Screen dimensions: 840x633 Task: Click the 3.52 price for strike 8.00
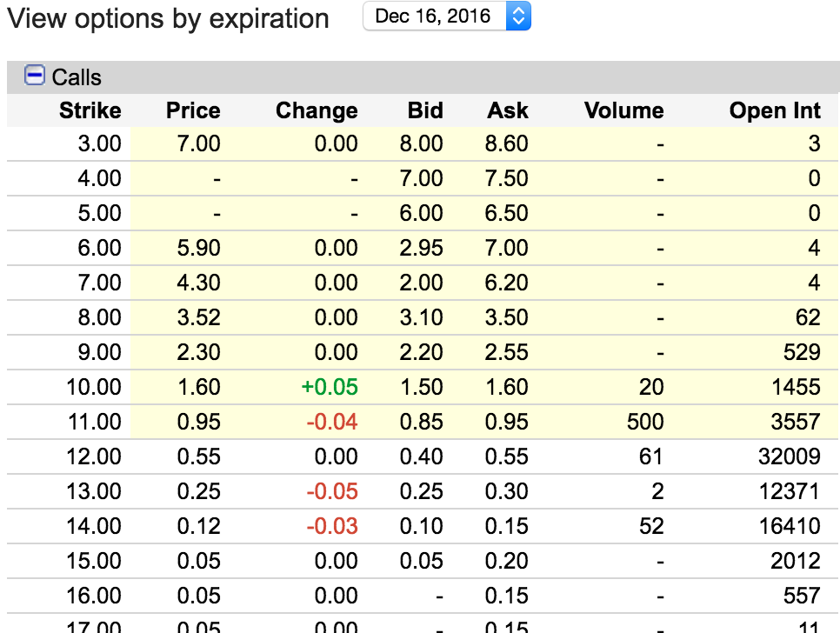pyautogui.click(x=199, y=317)
